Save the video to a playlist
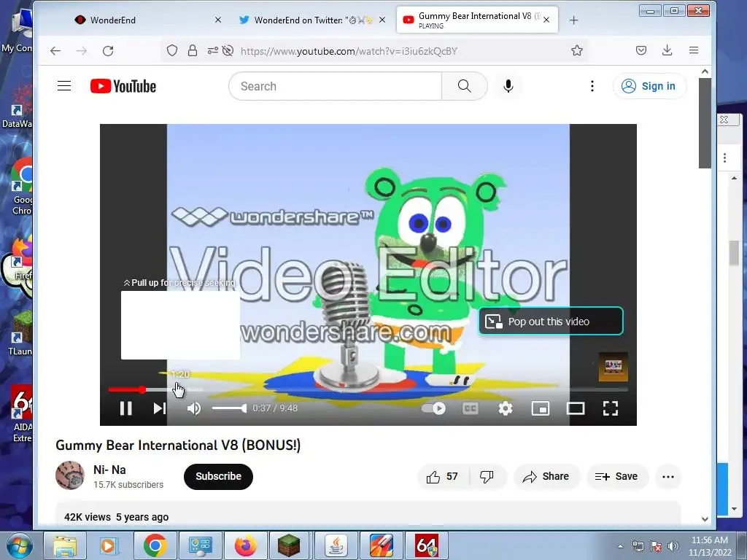The width and height of the screenshot is (747, 560). click(x=617, y=477)
